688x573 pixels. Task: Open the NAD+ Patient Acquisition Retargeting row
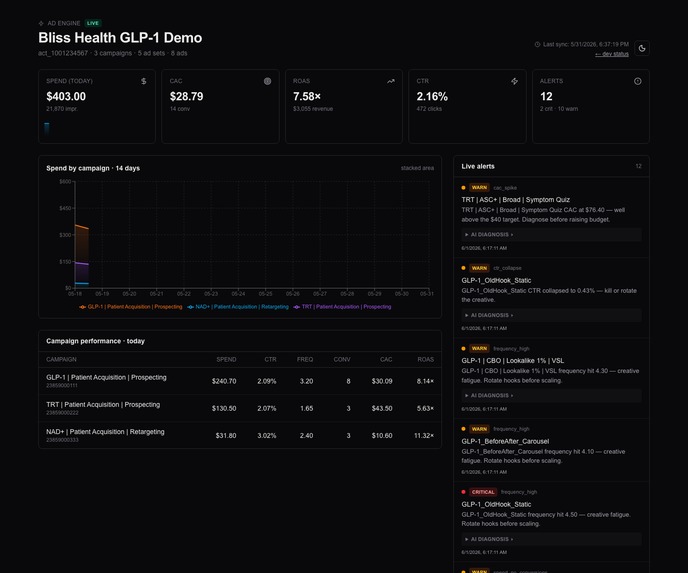pos(240,435)
